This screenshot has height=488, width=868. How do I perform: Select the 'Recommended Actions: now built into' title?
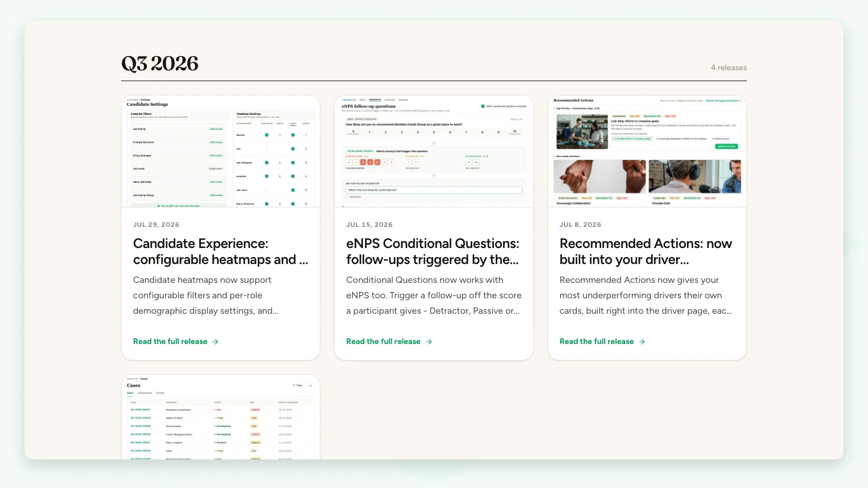point(646,251)
